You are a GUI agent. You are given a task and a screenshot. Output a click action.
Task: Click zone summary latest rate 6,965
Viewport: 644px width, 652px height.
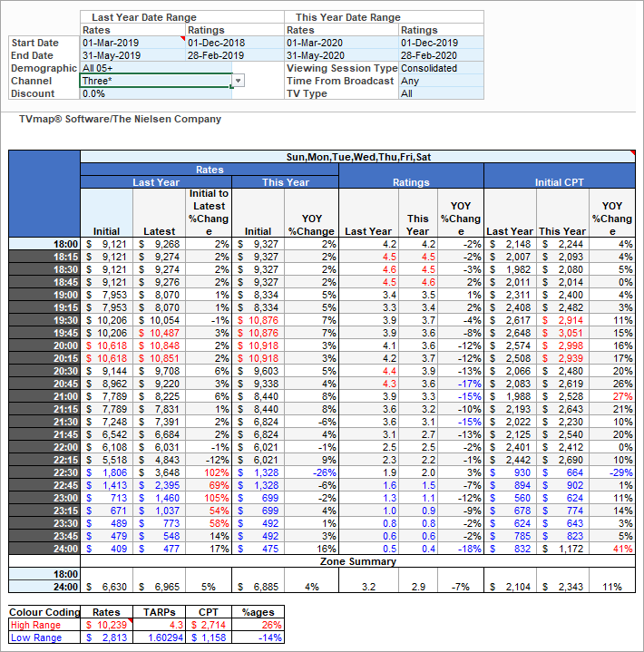pyautogui.click(x=159, y=587)
